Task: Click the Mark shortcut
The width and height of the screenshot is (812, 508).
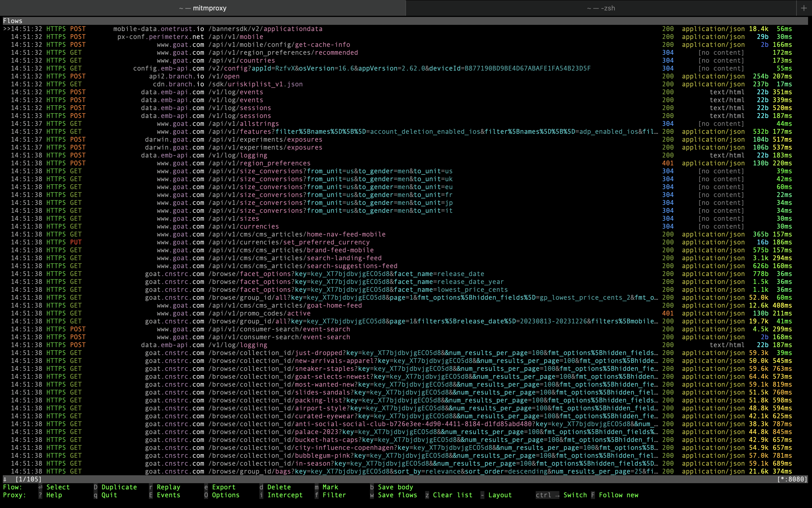Action: (x=326, y=487)
